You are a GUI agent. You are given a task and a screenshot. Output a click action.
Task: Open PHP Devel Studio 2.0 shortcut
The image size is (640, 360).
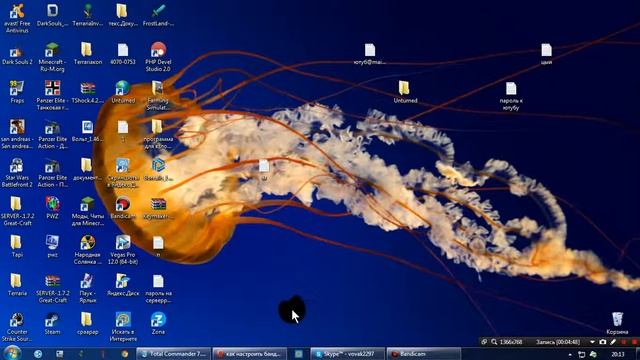pyautogui.click(x=158, y=57)
